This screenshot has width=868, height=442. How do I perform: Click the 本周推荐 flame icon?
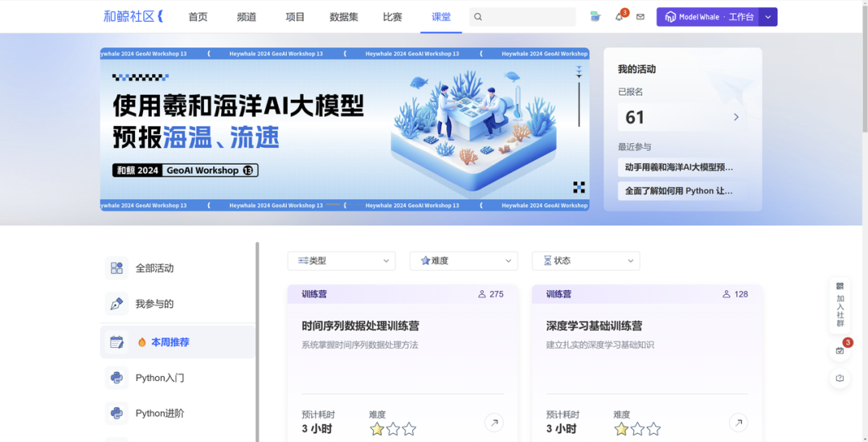[x=141, y=342]
